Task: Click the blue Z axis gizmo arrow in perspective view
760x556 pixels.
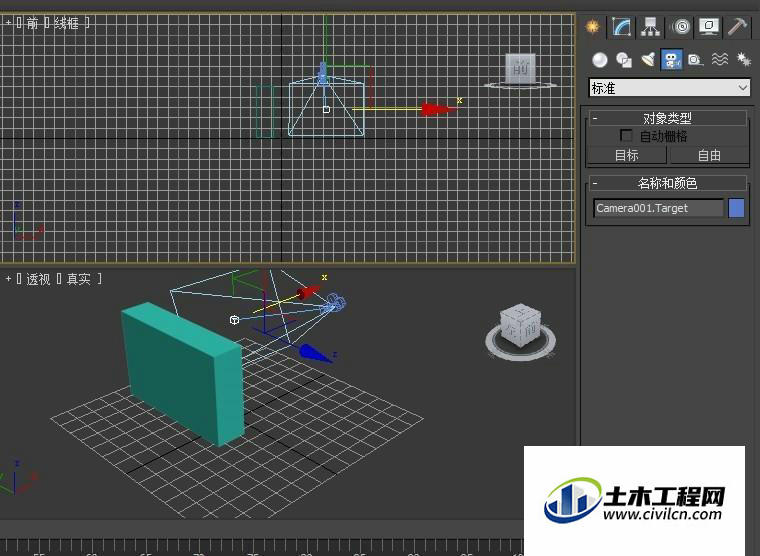Action: click(315, 353)
